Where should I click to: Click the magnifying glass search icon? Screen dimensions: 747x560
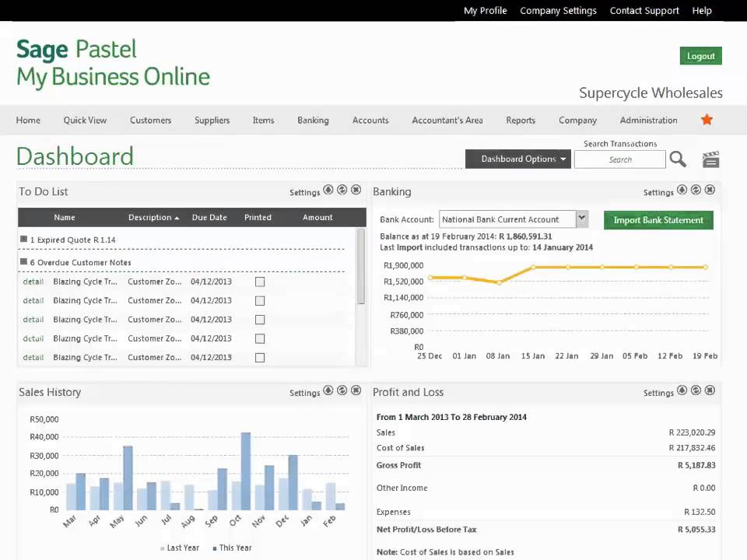[678, 159]
